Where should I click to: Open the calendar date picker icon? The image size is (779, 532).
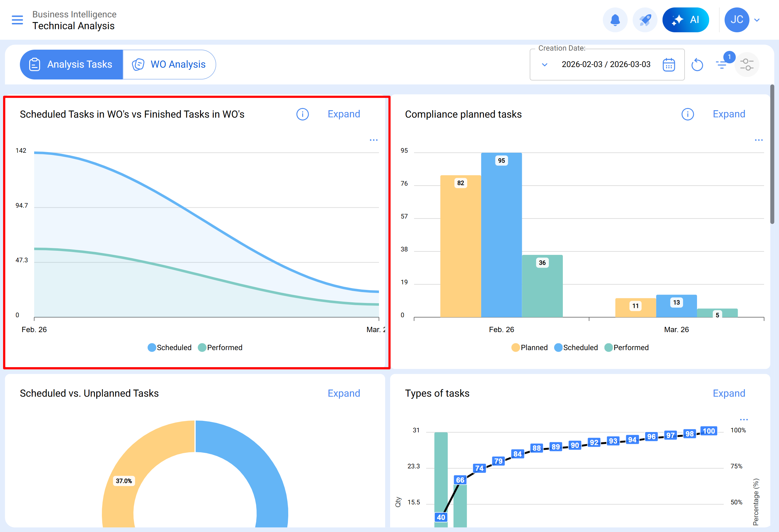click(x=668, y=65)
